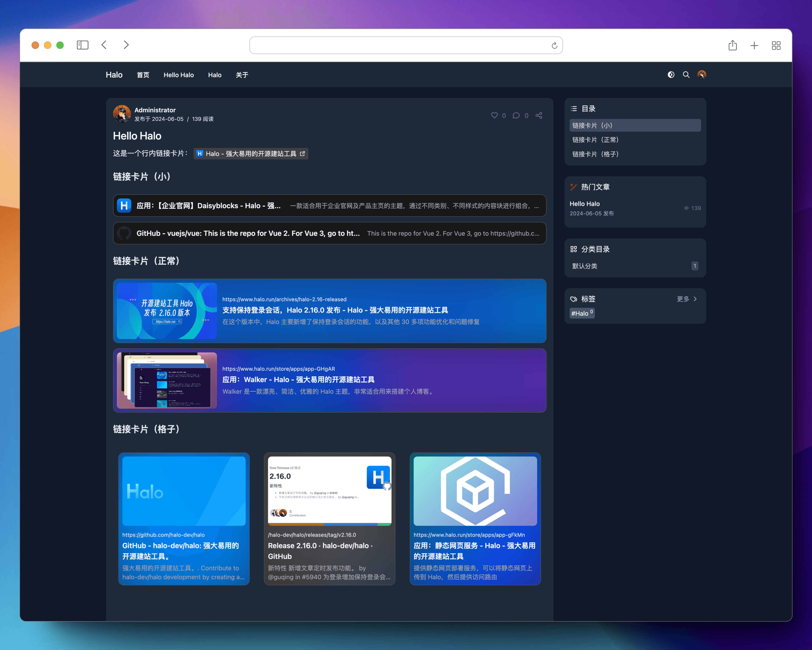
Task: Jump to 链接卡片（正常）in the table of contents
Action: click(x=595, y=140)
